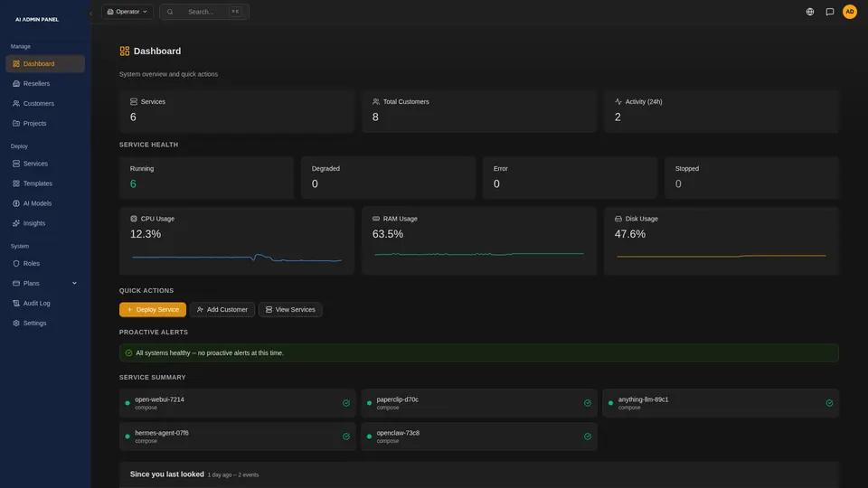
Task: Click the Disk usage line chart
Action: (x=722, y=256)
